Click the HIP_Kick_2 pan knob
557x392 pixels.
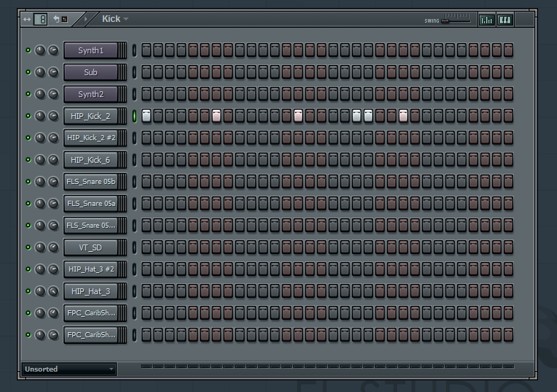[40, 116]
